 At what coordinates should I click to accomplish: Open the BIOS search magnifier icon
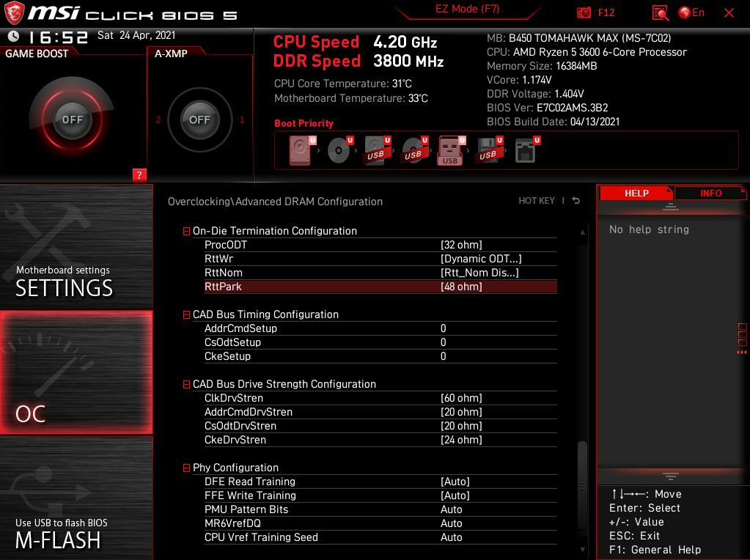(x=660, y=13)
